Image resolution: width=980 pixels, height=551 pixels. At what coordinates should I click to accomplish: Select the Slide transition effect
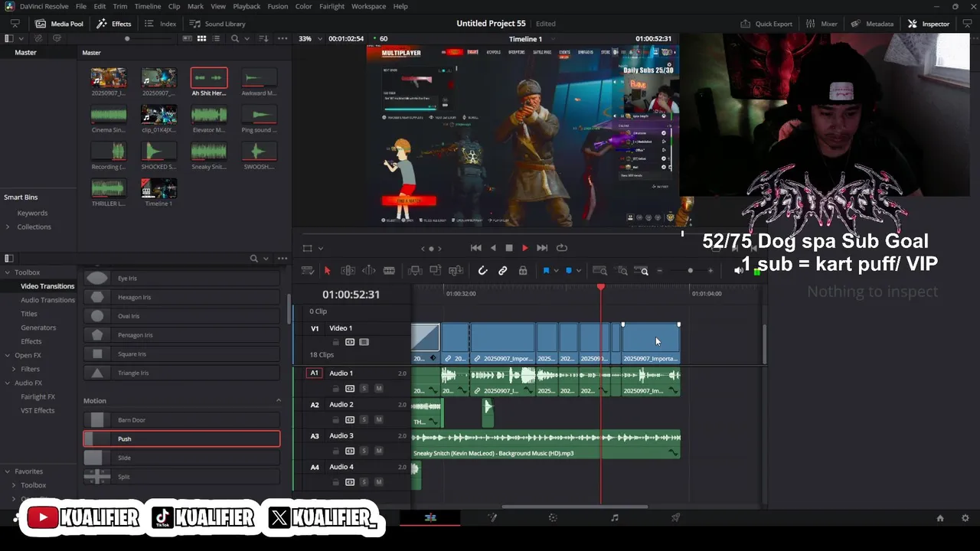(181, 458)
